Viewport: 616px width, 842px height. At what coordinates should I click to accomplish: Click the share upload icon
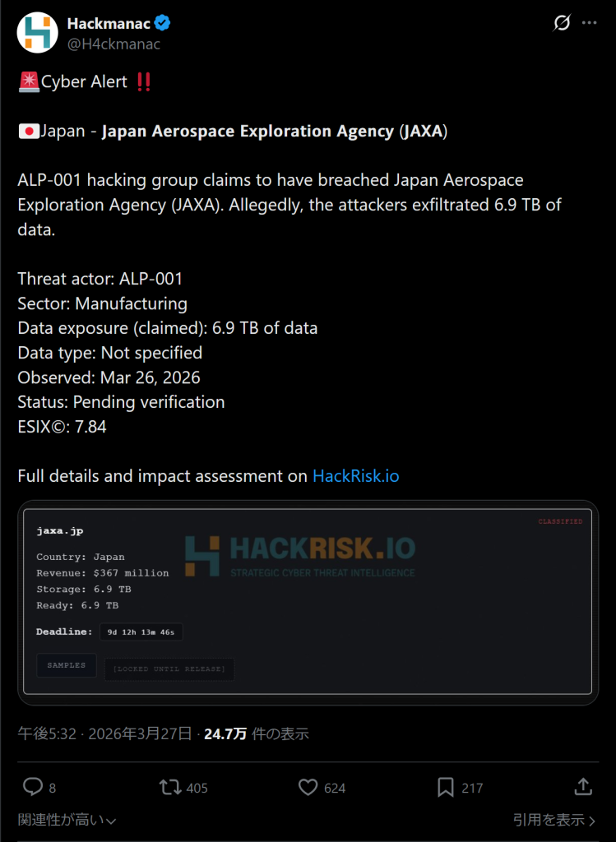(582, 787)
